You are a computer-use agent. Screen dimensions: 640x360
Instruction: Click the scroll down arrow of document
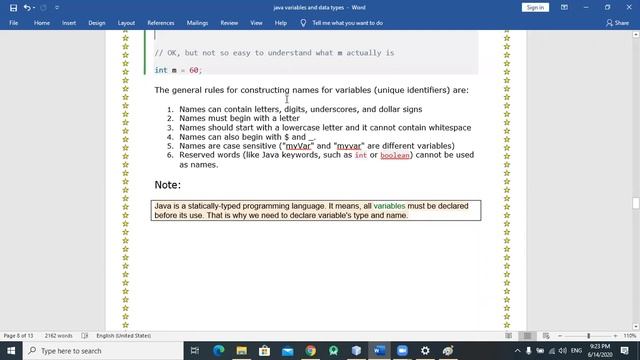pos(636,327)
